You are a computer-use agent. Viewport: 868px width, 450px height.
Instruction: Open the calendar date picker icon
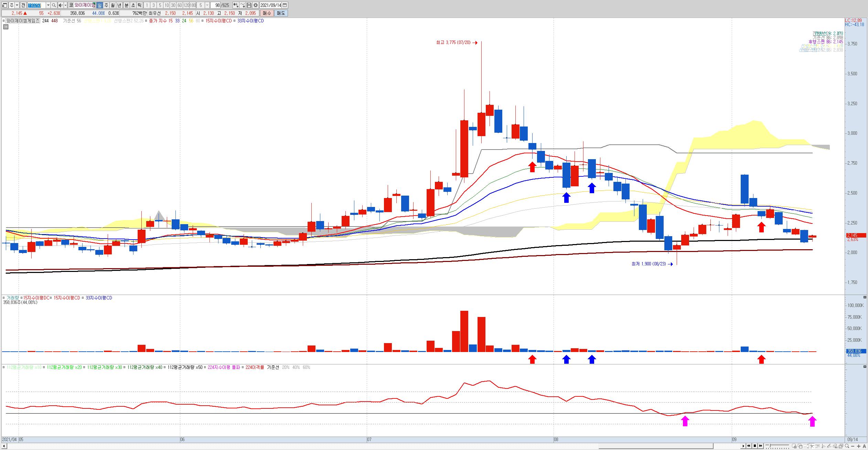(285, 5)
